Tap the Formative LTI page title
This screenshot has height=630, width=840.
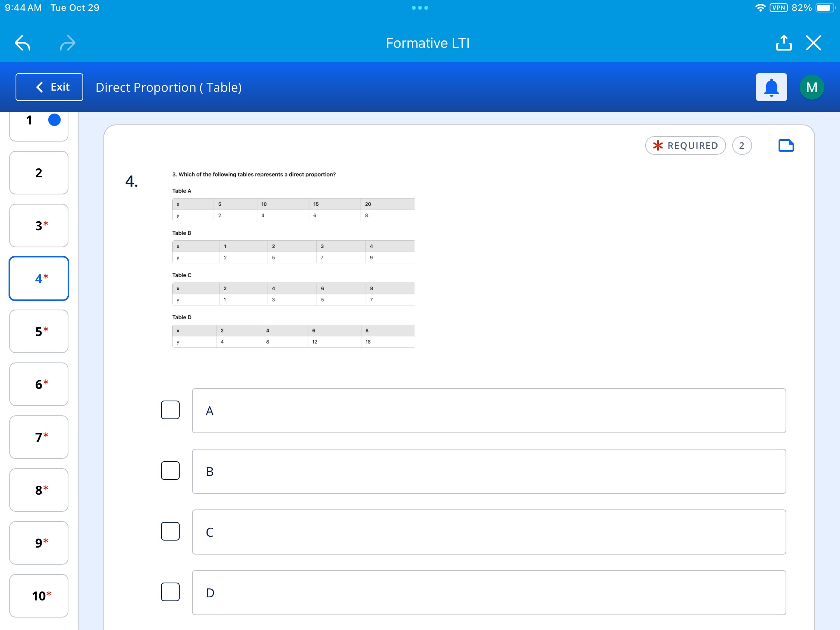click(x=428, y=43)
